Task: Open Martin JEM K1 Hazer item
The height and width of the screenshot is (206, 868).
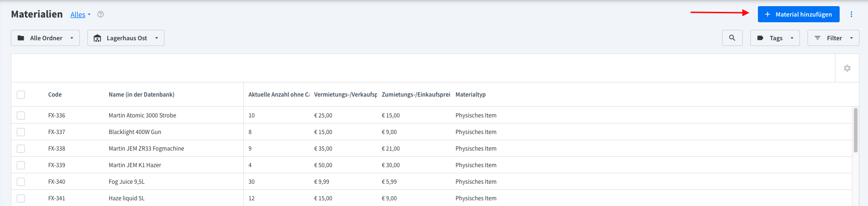Action: [x=135, y=165]
